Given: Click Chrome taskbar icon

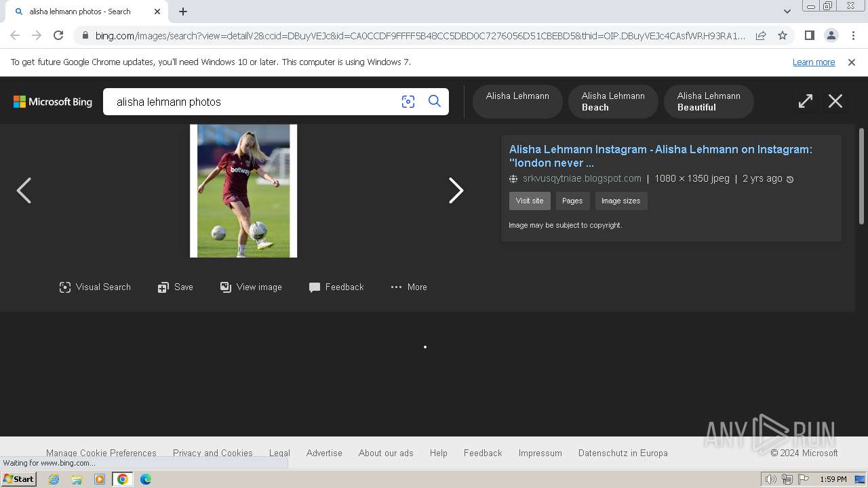Looking at the screenshot, I should [x=123, y=479].
